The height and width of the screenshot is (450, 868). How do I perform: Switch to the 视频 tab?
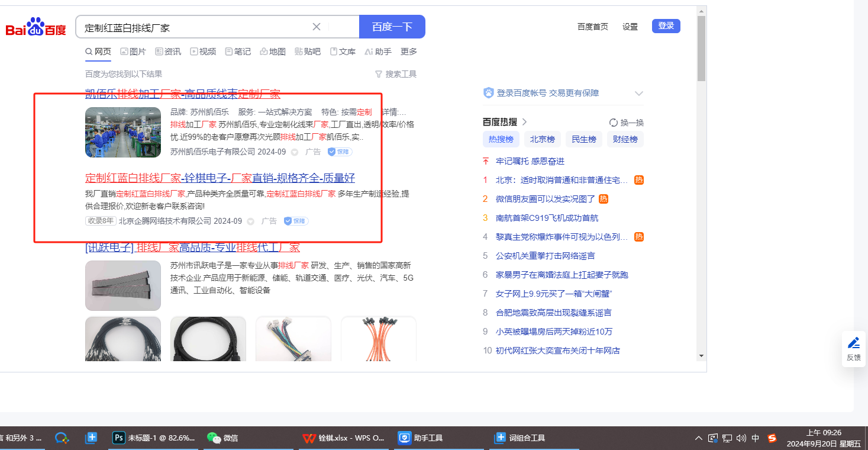pos(203,52)
